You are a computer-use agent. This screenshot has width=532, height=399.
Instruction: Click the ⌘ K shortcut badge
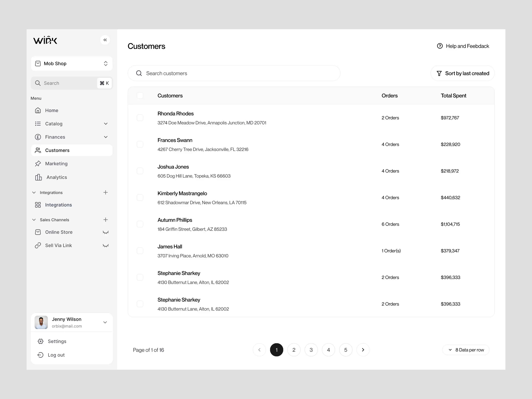104,83
